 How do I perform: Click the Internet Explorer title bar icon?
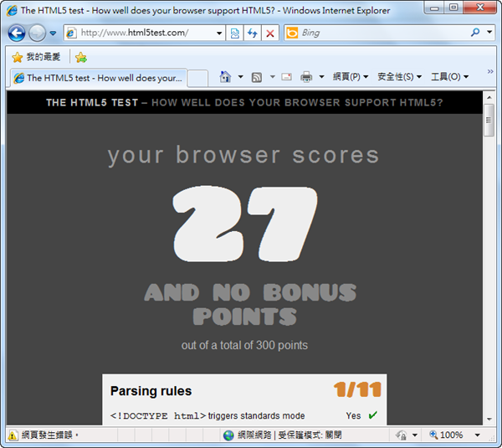[13, 10]
